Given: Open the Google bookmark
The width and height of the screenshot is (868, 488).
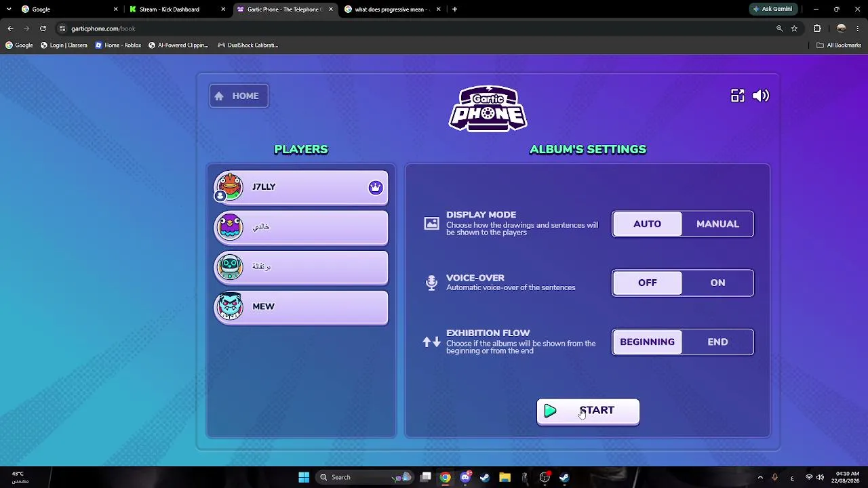Looking at the screenshot, I should 19,45.
